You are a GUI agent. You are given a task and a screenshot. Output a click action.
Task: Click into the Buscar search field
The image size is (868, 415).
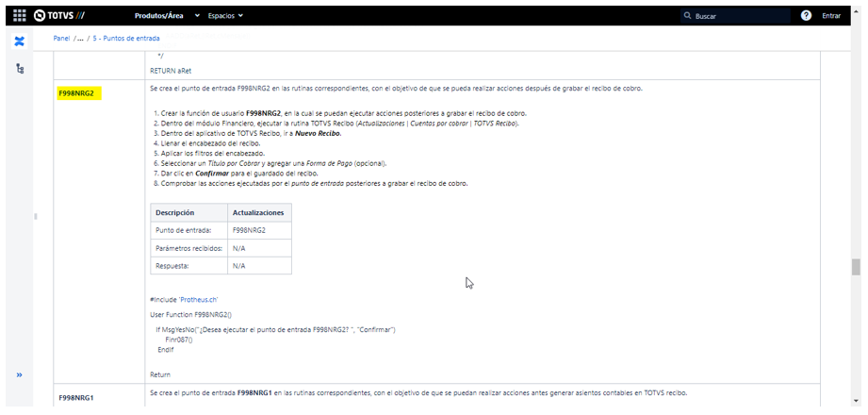(x=735, y=16)
